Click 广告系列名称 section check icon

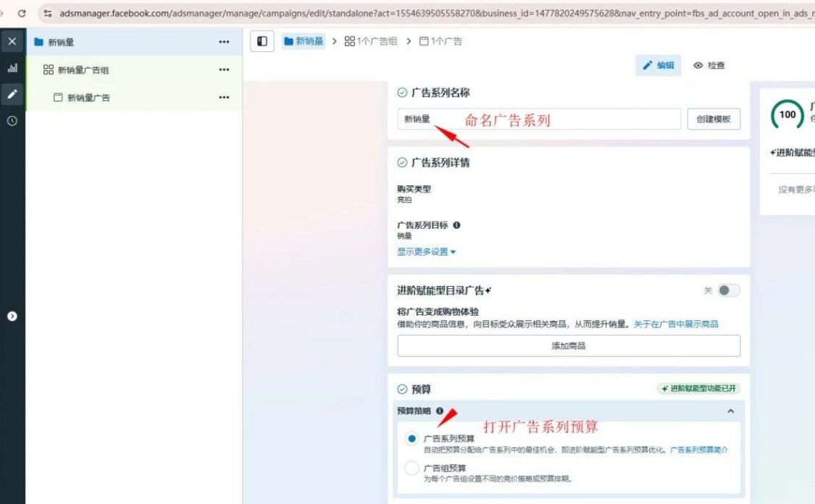(x=402, y=93)
